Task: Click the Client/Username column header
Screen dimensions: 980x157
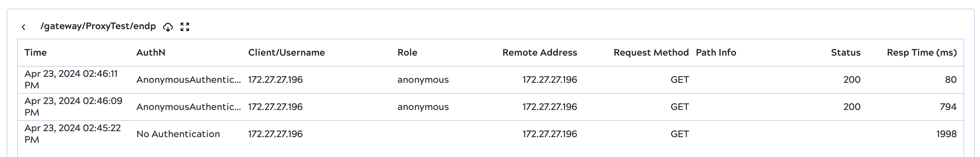Action: coord(286,53)
